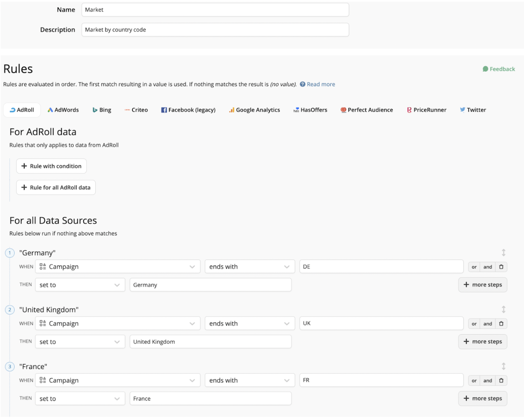The height and width of the screenshot is (420, 524).
Task: Open the 'ends with' dropdown for Germany
Action: (x=249, y=266)
